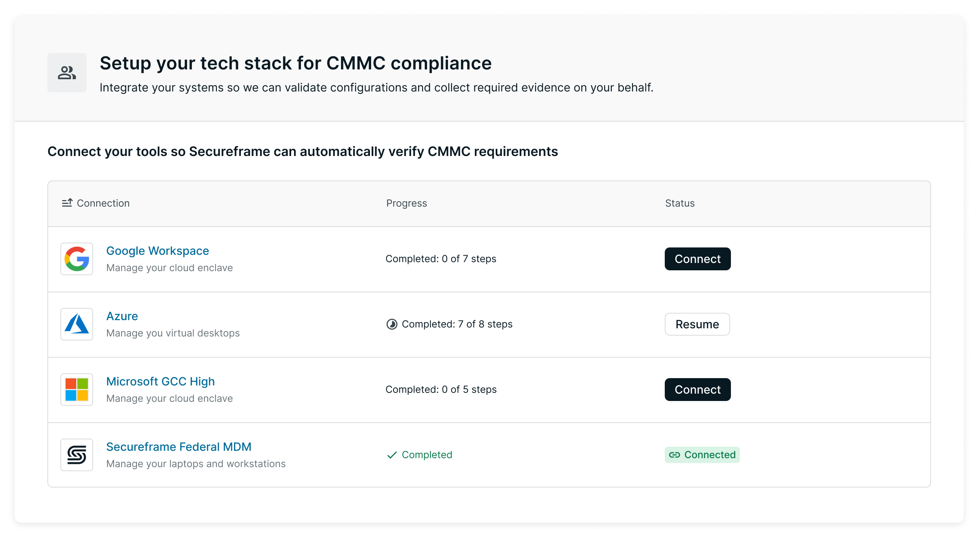The image size is (980, 539).
Task: Click the Status column header
Action: [x=680, y=203]
